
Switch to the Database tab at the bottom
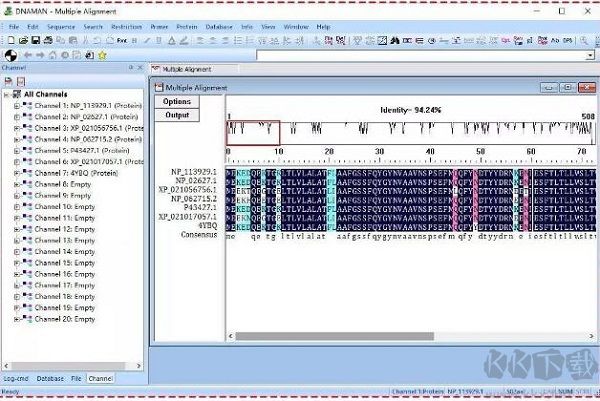(50, 379)
